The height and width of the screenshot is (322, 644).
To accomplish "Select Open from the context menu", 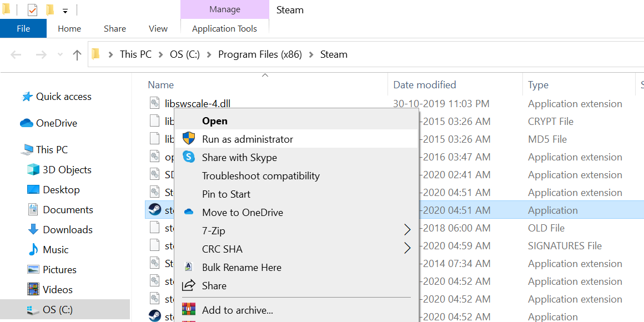I will [x=215, y=120].
